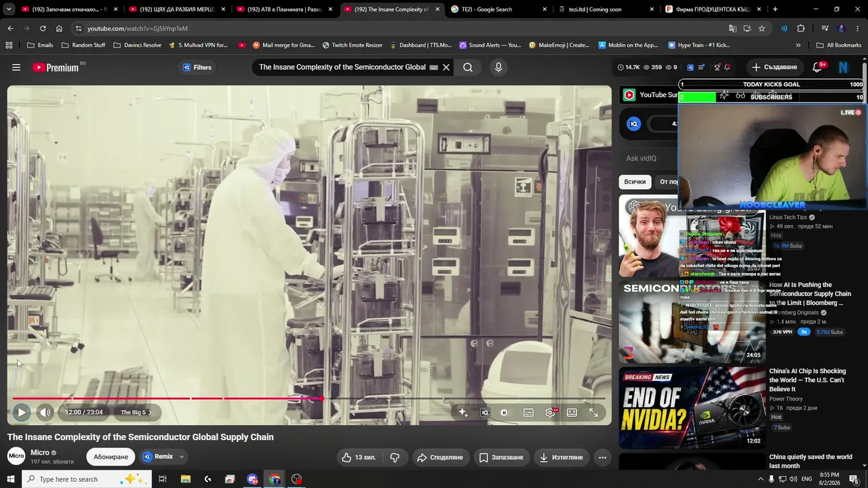Play the video
Screen dimensions: 868x488
[22, 412]
